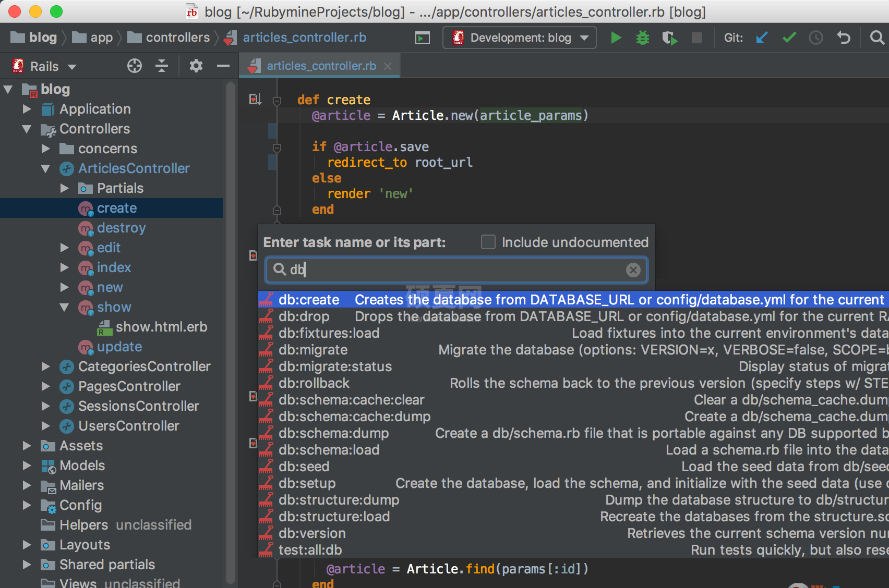The image size is (889, 588).
Task: Enable Include undocumented checkbox
Action: click(488, 242)
